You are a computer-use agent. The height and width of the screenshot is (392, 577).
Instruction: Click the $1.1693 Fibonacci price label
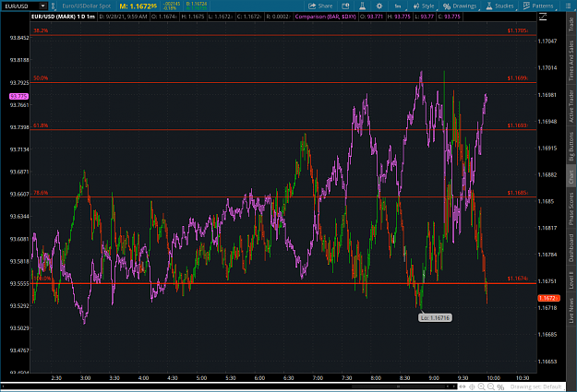517,125
